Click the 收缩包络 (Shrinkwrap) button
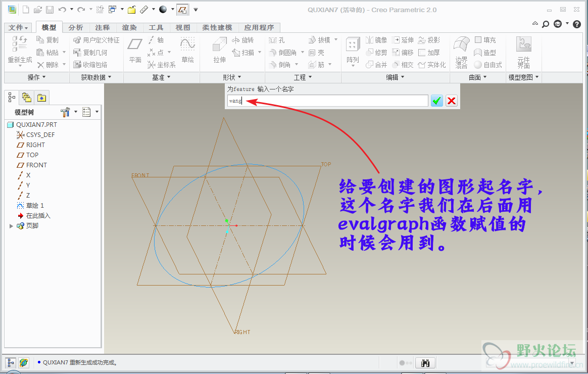Viewport: 588px width, 374px height. [90, 65]
